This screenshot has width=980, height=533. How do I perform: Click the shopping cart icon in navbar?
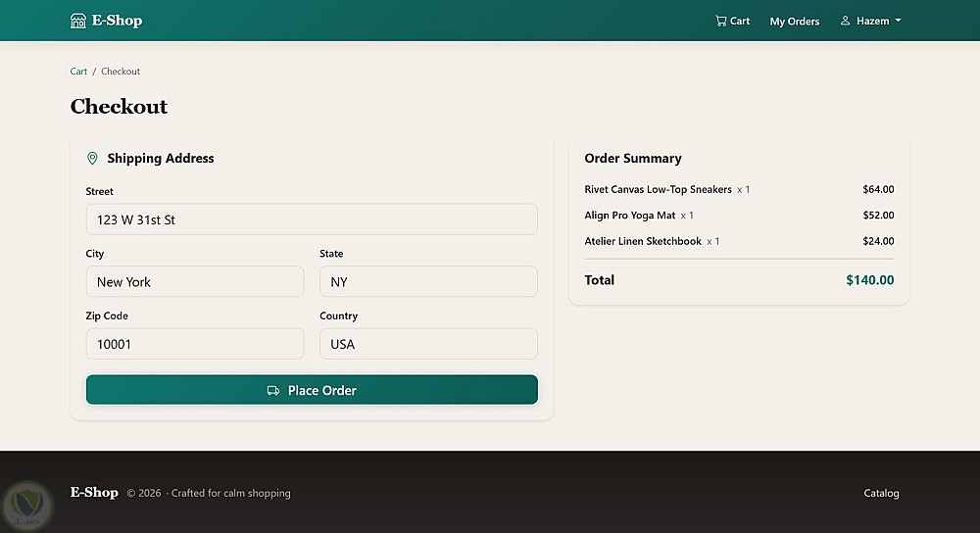(721, 21)
